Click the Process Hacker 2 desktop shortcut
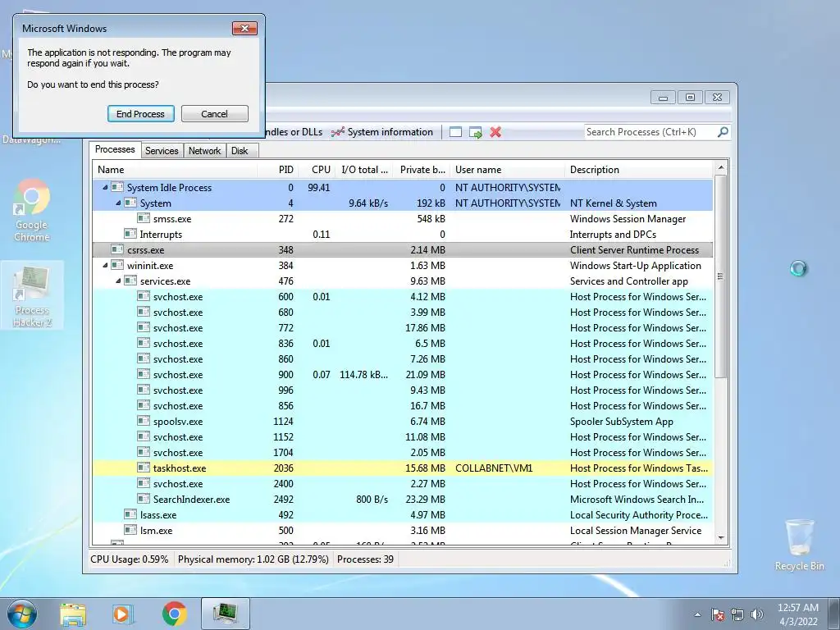This screenshot has width=840, height=630. (32, 295)
